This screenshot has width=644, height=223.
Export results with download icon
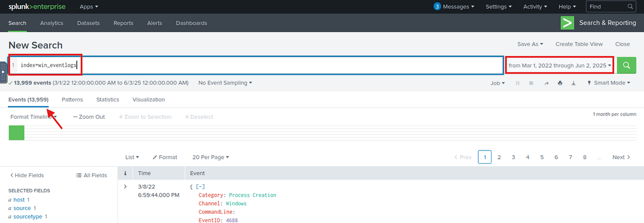(573, 83)
